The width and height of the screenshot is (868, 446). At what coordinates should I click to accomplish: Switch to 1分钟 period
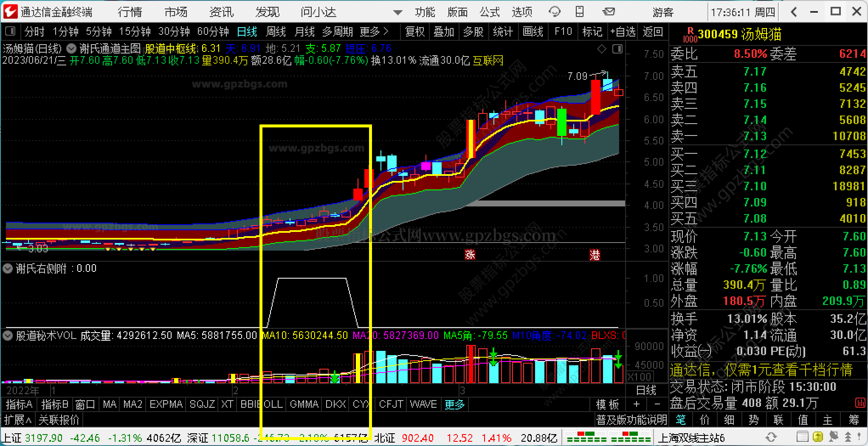pyautogui.click(x=65, y=31)
